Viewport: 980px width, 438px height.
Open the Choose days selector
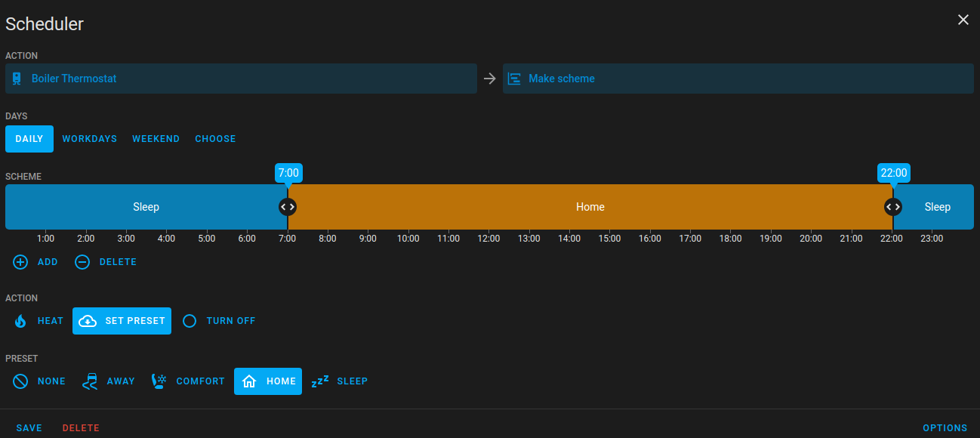[215, 139]
